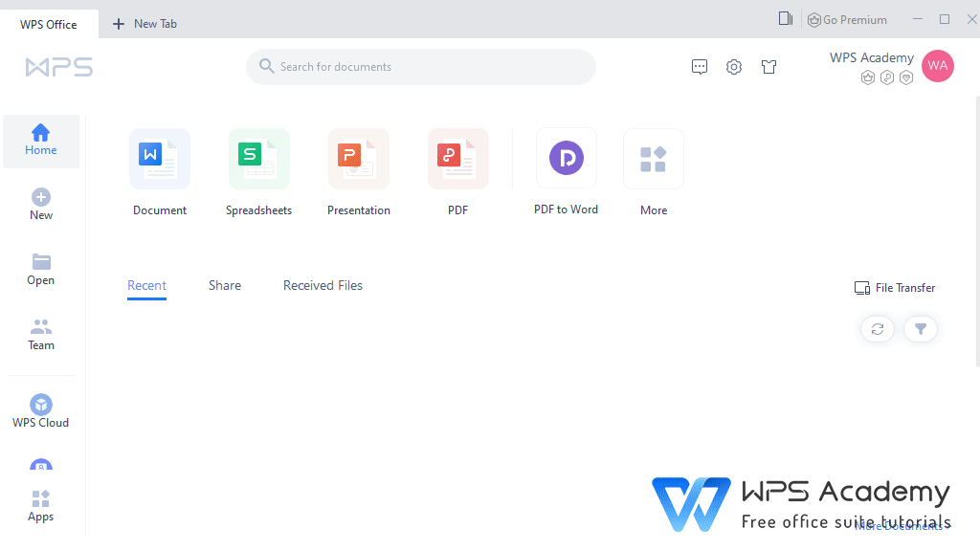Switch to the Recent tab
Viewport: 980px width, 551px height.
coord(146,285)
